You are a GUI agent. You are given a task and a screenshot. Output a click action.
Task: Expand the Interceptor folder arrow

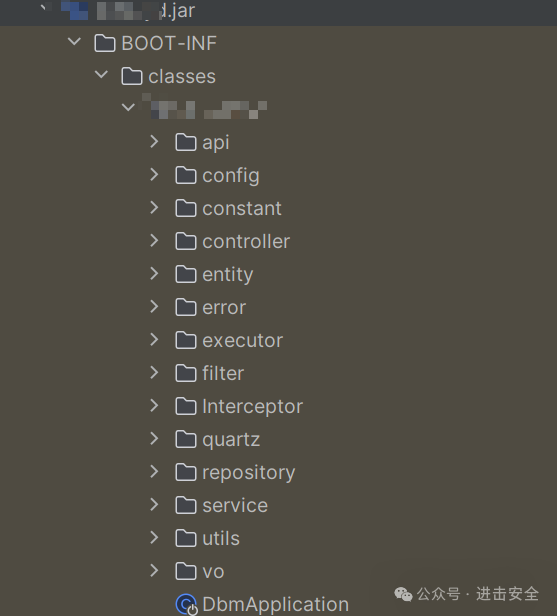pos(154,405)
